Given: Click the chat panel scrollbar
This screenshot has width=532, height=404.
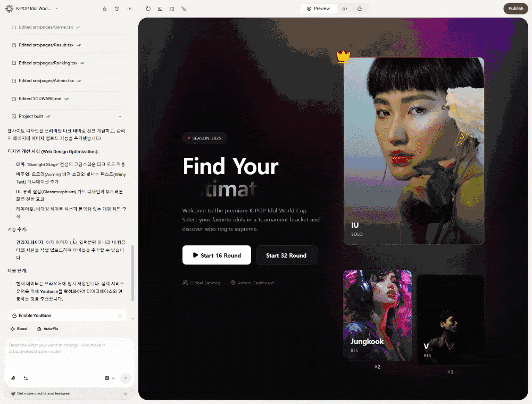Looking at the screenshot, I should (x=132, y=273).
